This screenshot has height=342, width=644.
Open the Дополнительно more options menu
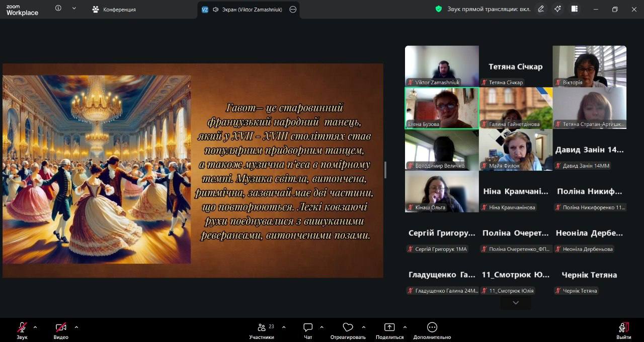(x=432, y=328)
